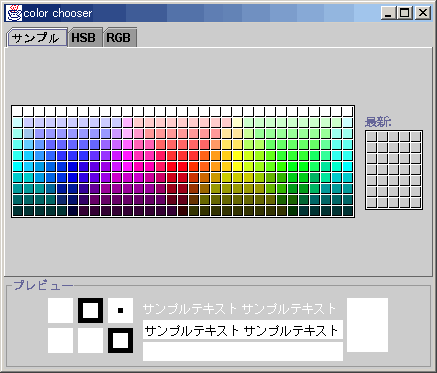
Task: Select the top-right swatch in the 最新 panel
Action: tap(416, 137)
